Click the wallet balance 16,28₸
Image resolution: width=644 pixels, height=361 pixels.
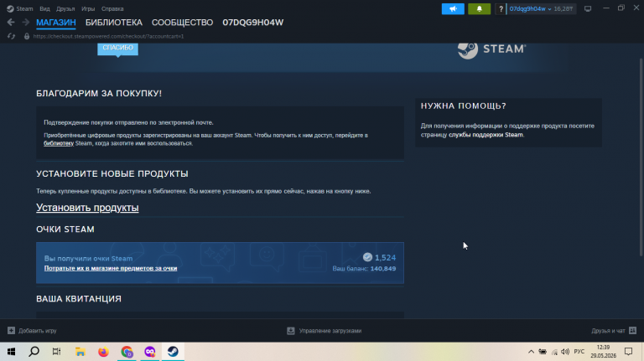(x=563, y=8)
